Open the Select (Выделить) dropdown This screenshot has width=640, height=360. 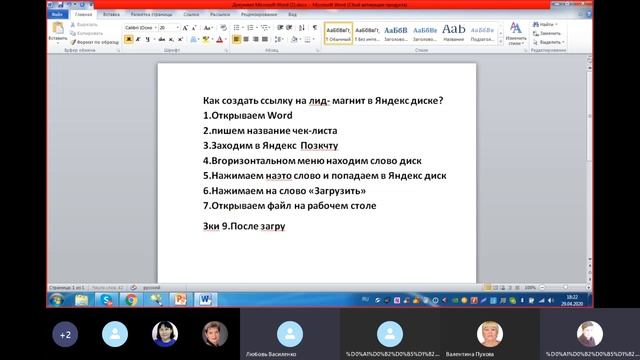pos(549,42)
